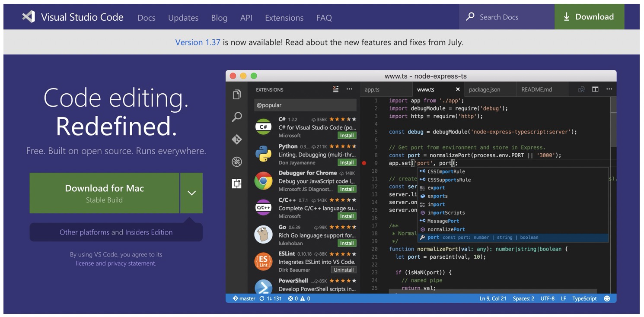This screenshot has width=644, height=317.
Task: Click the Debugger for Chrome logo
Action: pyautogui.click(x=263, y=181)
